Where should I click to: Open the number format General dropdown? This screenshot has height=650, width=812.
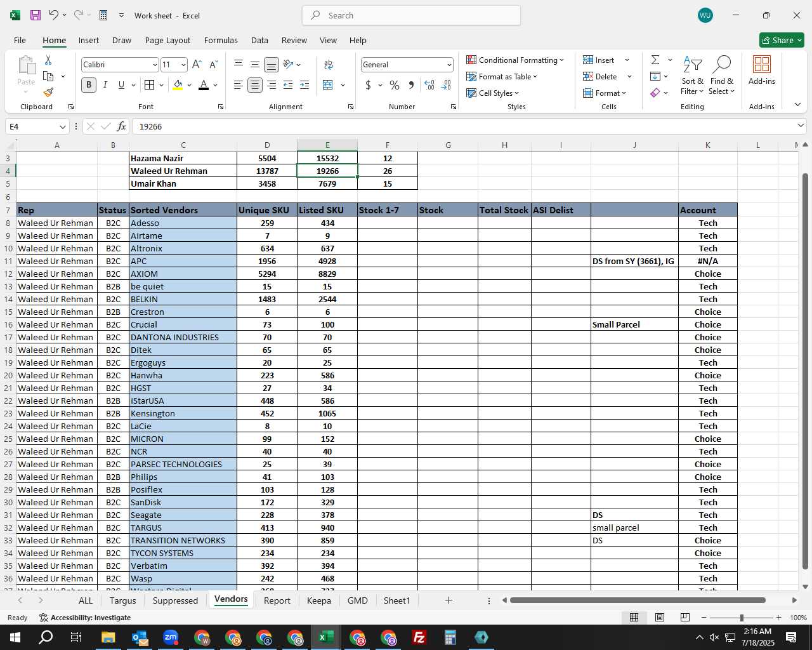pyautogui.click(x=449, y=65)
